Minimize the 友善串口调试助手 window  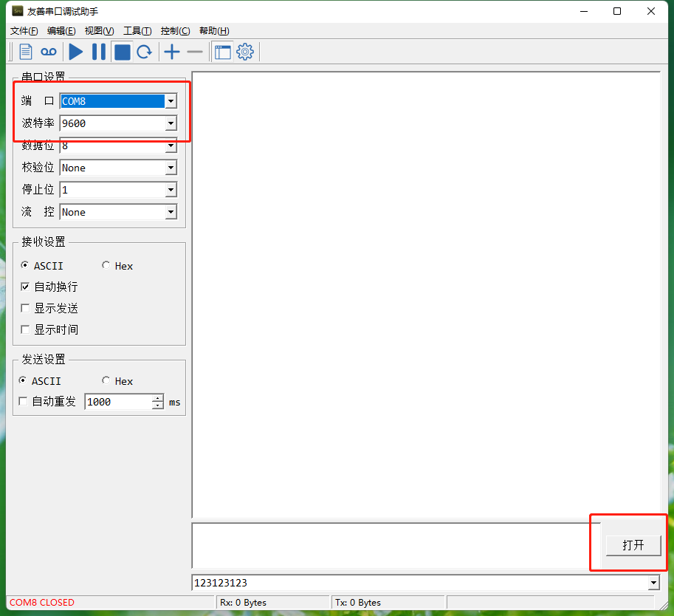[584, 11]
